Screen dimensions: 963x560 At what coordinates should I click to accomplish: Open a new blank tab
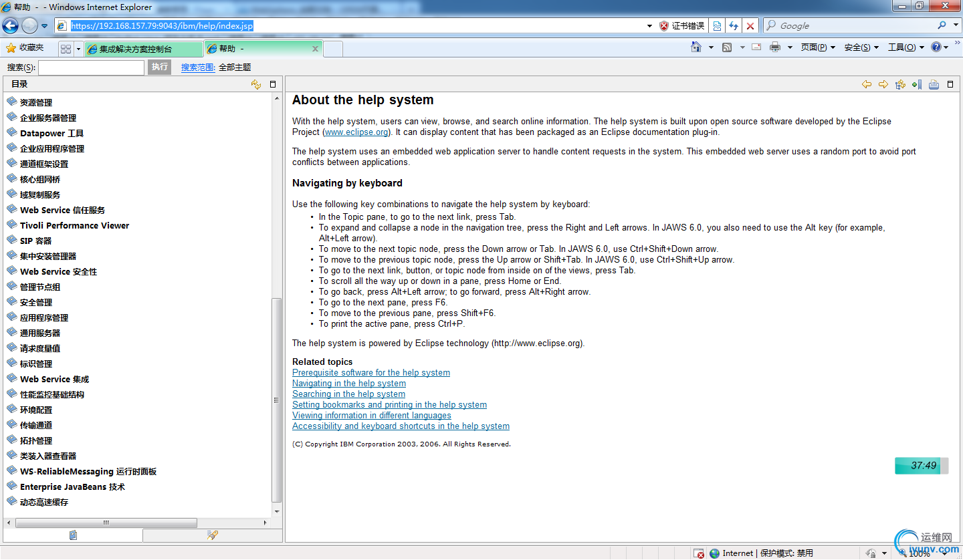pyautogui.click(x=333, y=49)
